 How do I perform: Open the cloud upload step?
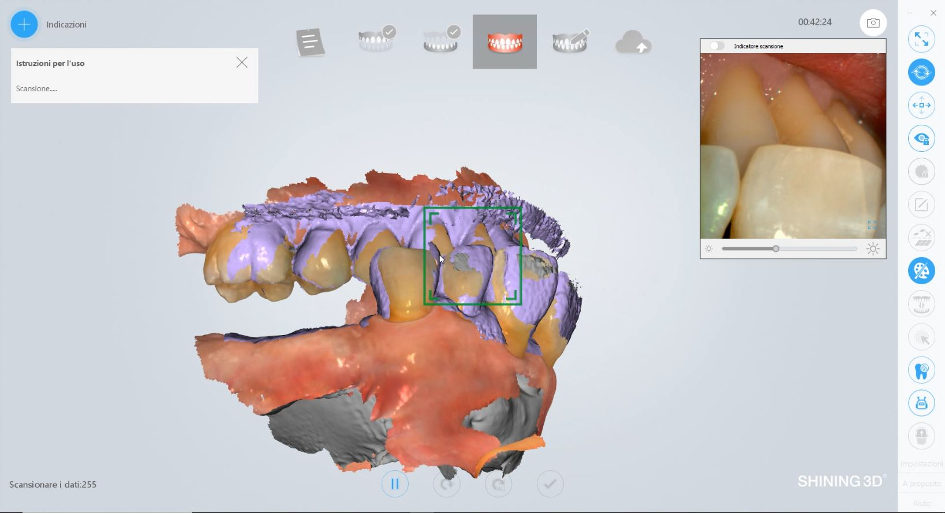(633, 42)
